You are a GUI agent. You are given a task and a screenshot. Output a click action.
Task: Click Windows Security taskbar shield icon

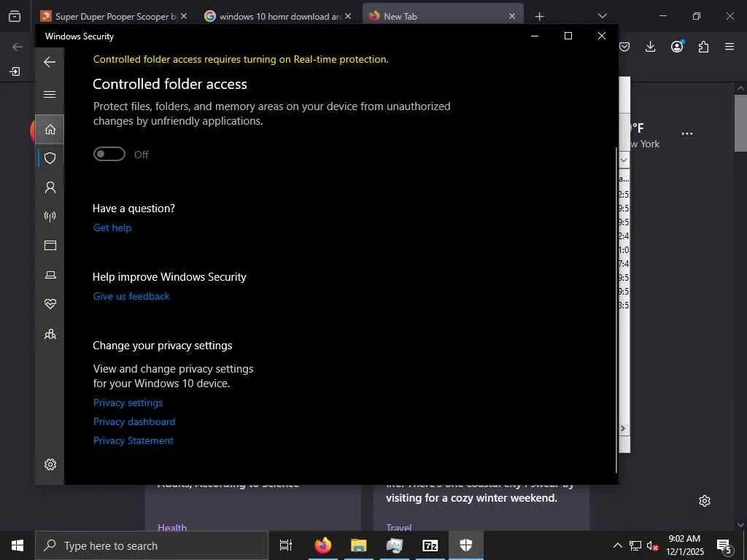(x=466, y=545)
